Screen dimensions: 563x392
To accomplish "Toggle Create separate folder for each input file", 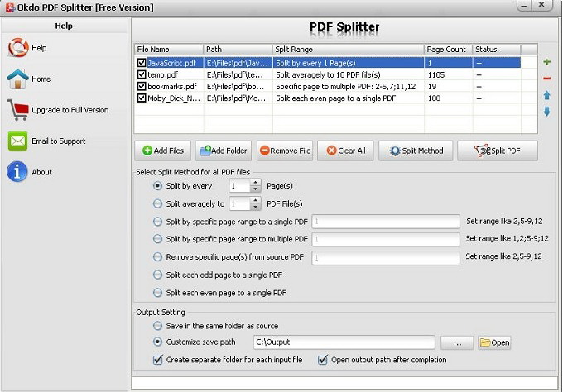I will 157,360.
